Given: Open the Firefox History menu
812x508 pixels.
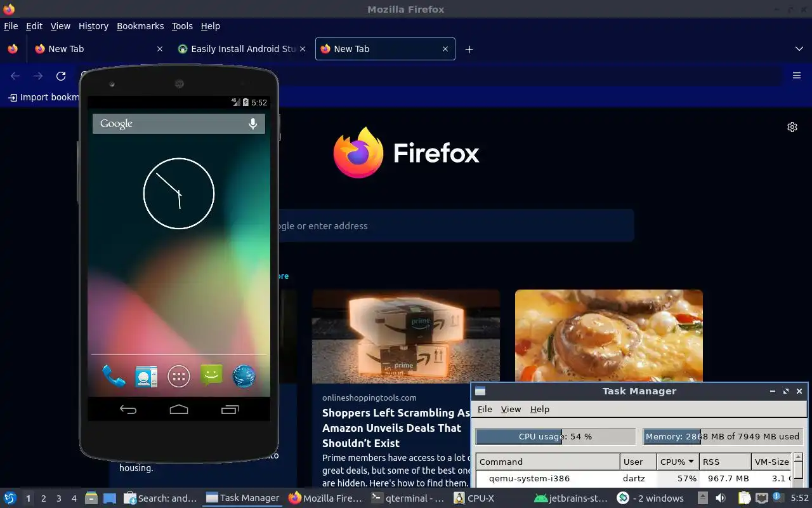Looking at the screenshot, I should click(x=93, y=26).
